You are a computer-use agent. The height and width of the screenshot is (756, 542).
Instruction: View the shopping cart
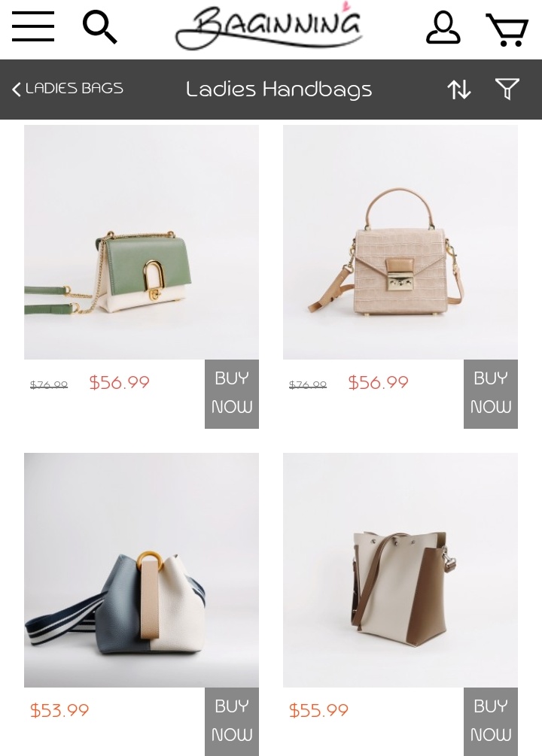coord(507,29)
